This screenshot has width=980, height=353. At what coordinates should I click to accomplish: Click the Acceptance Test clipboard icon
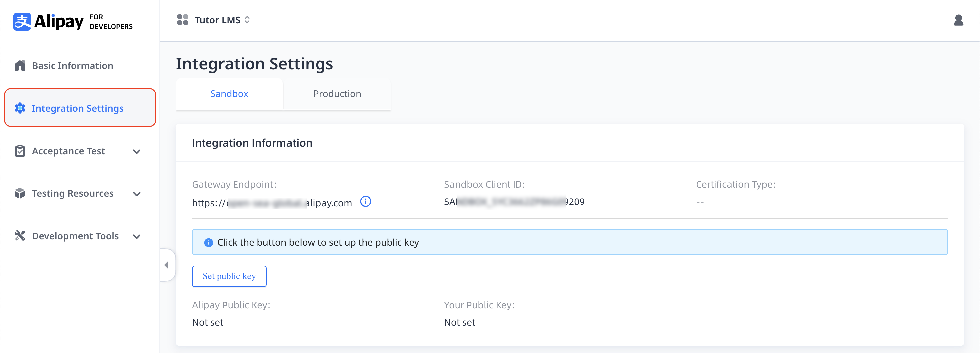coord(20,151)
